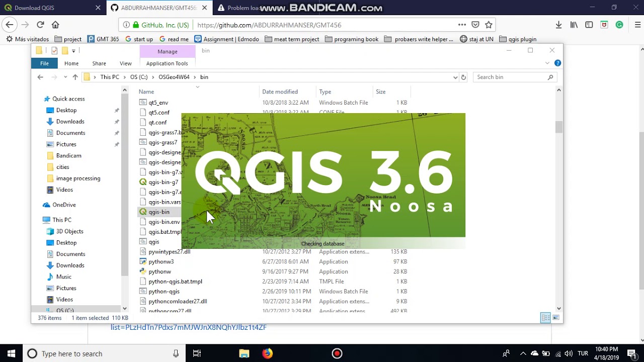The height and width of the screenshot is (362, 644).
Task: Click the search magnifier in Search bin
Action: [x=550, y=77]
